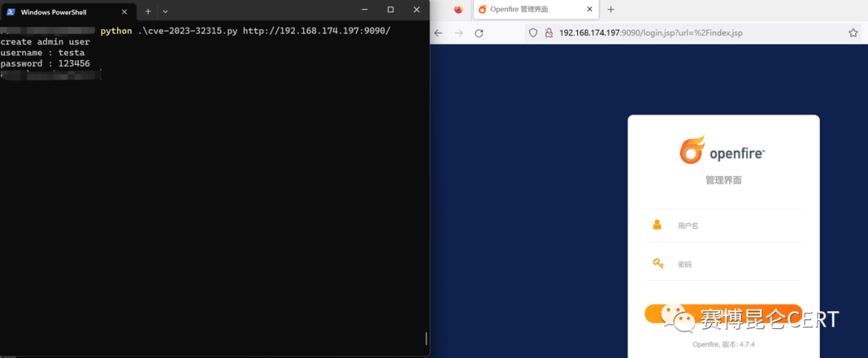Viewport: 868px width, 358px height.
Task: Bookmark this page with the star icon
Action: pyautogui.click(x=853, y=33)
